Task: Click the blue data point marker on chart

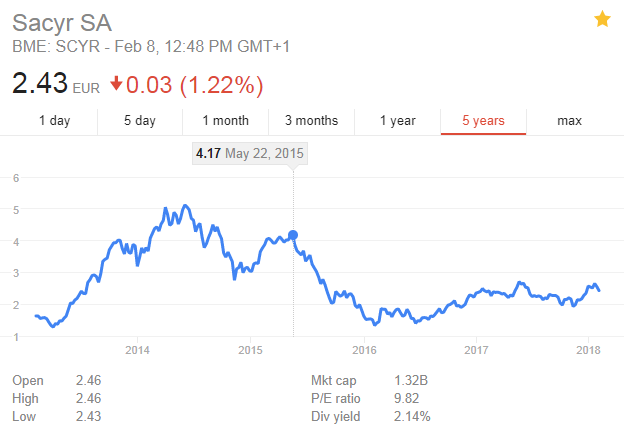Action: pos(293,235)
